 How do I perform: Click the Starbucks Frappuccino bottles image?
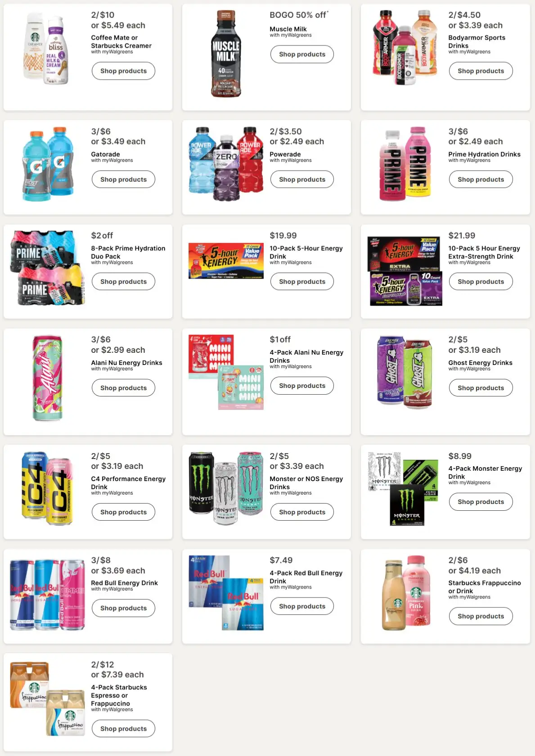[406, 593]
